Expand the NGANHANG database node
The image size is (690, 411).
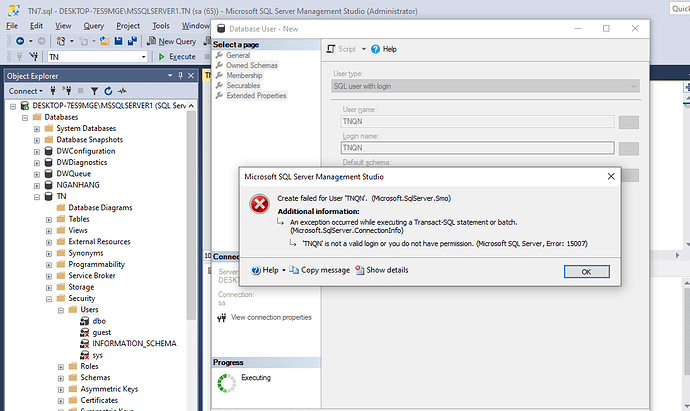point(37,186)
